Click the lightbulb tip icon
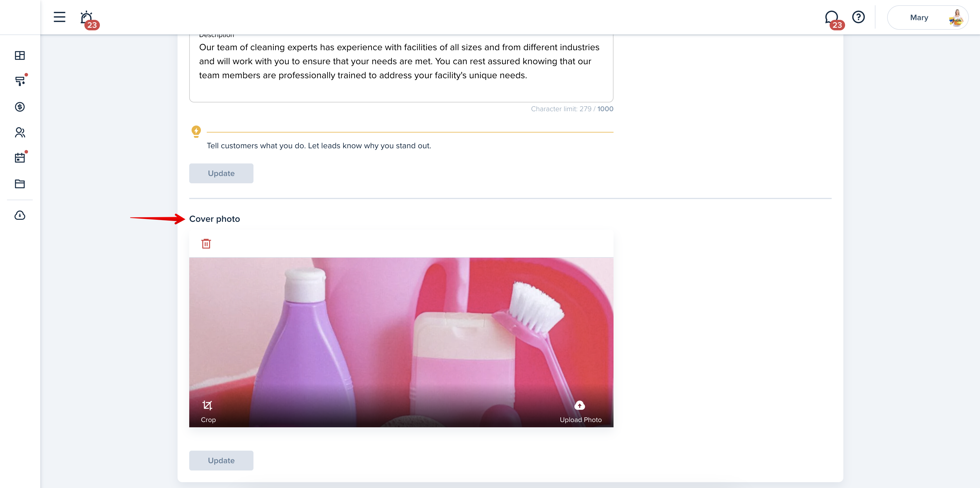This screenshot has width=980, height=488. click(196, 132)
